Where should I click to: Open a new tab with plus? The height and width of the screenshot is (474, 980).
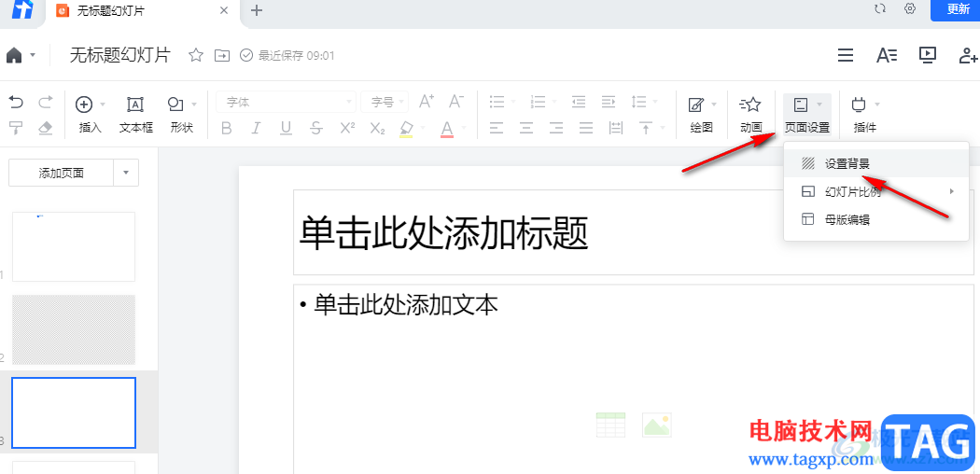(x=257, y=10)
